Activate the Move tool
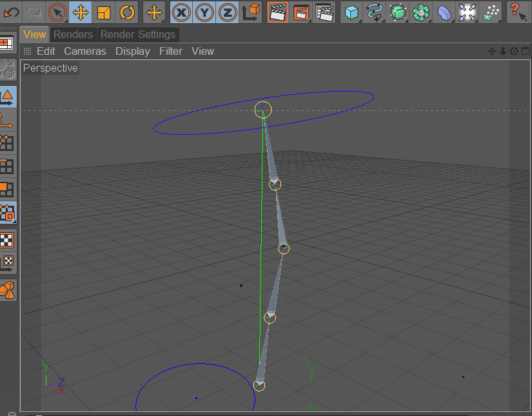 [81, 12]
